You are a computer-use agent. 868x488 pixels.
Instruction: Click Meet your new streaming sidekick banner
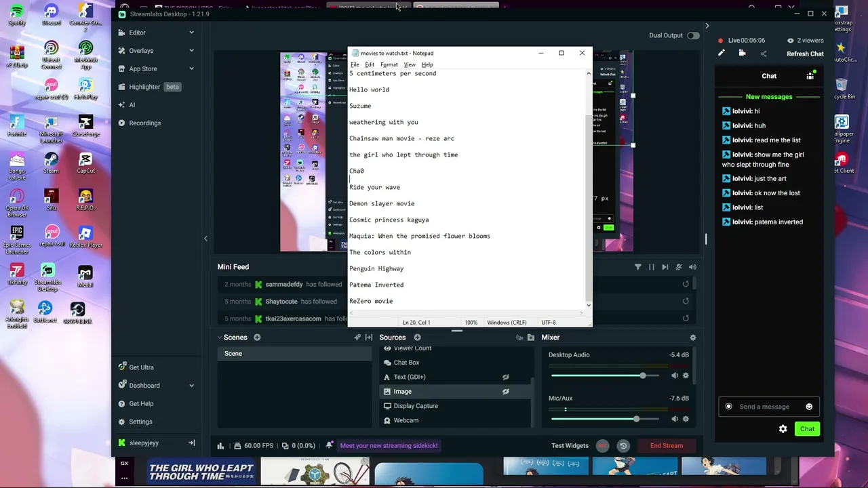click(389, 446)
